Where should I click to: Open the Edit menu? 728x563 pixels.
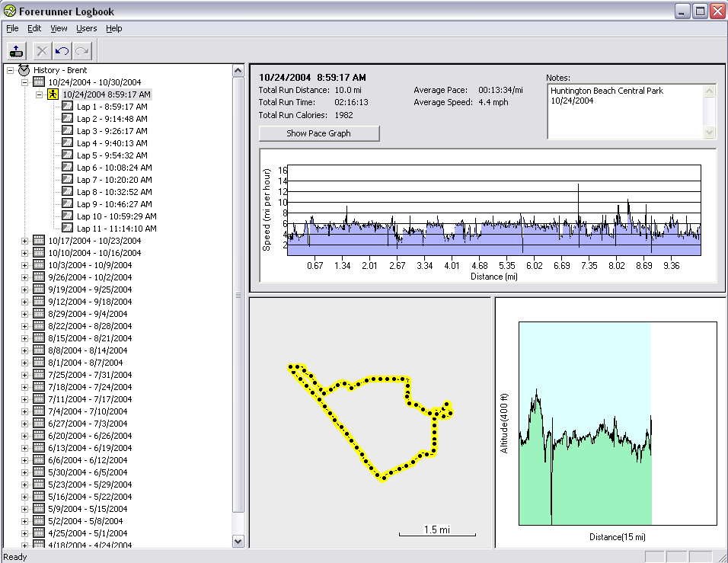coord(34,28)
